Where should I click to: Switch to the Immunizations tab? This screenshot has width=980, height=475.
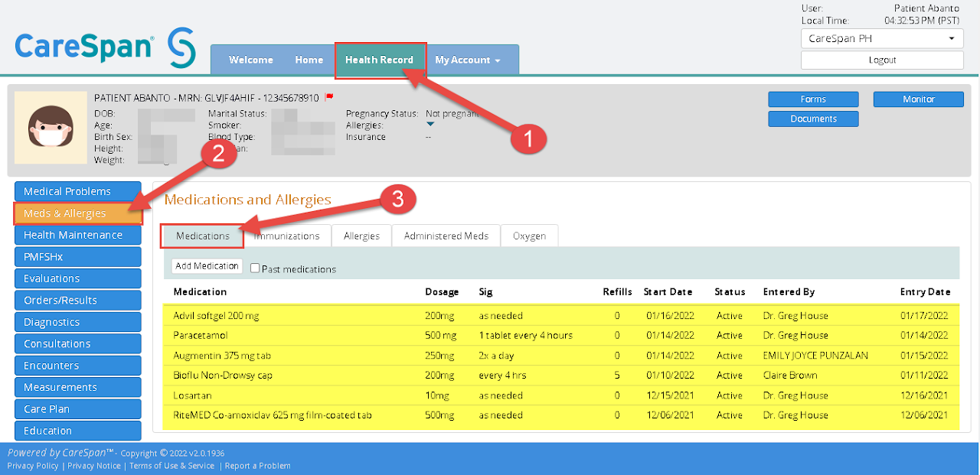[x=287, y=236]
